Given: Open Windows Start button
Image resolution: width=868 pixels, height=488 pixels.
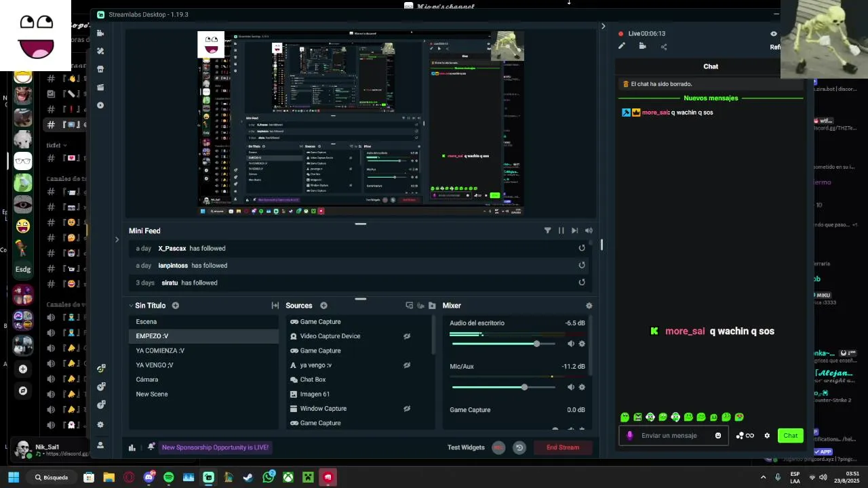Looking at the screenshot, I should (x=14, y=477).
